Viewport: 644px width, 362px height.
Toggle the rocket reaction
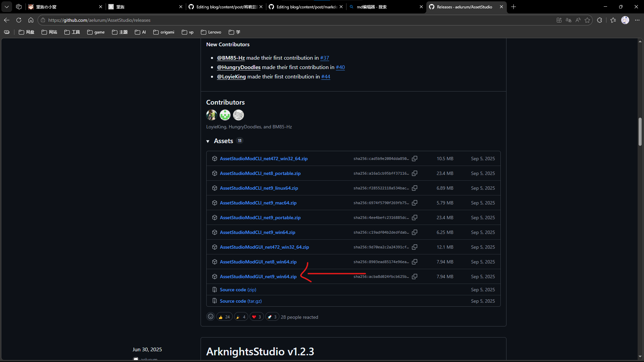click(272, 317)
